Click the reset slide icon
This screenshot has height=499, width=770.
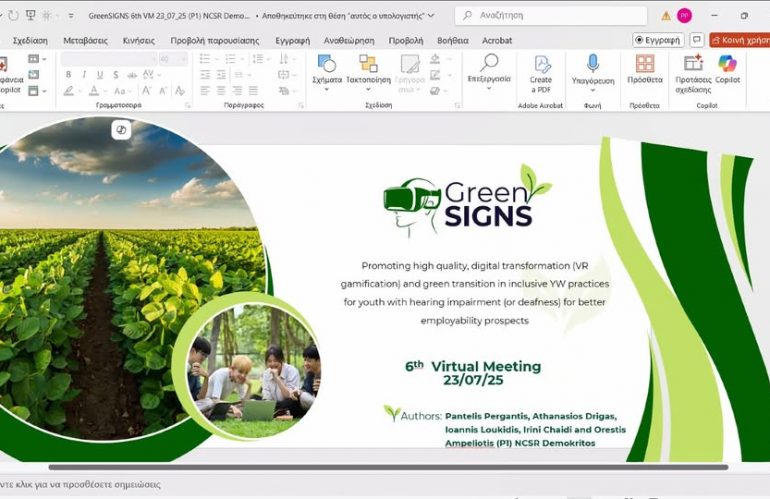pyautogui.click(x=33, y=75)
